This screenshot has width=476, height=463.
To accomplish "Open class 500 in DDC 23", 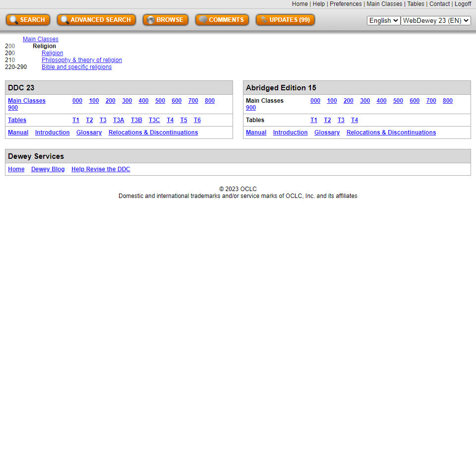I will point(160,101).
